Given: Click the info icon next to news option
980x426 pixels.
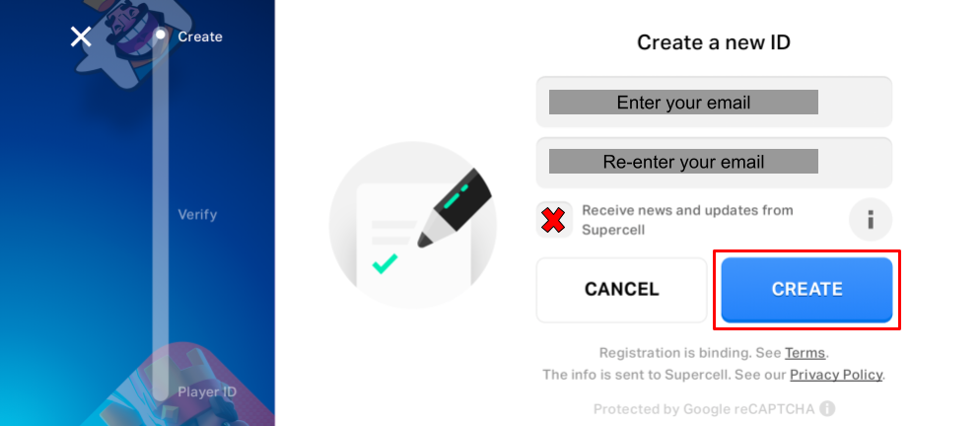Looking at the screenshot, I should coord(871,219).
